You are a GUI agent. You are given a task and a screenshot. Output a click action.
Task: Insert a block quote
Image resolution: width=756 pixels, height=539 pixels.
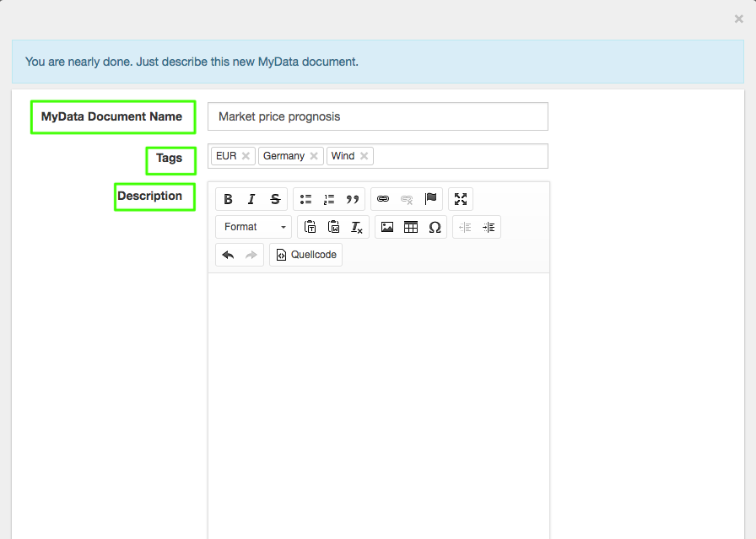point(353,199)
